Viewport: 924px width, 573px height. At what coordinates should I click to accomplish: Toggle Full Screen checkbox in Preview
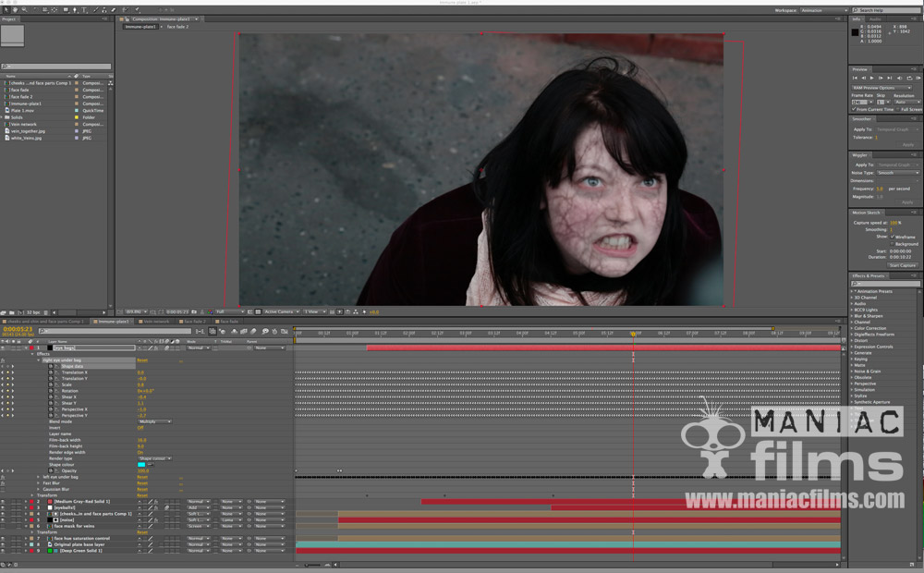pyautogui.click(x=897, y=109)
